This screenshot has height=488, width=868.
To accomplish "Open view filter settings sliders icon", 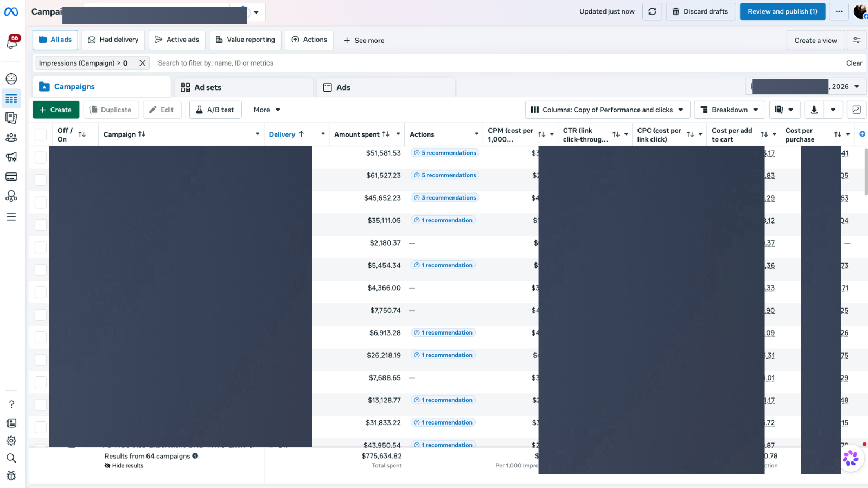I will pyautogui.click(x=857, y=40).
